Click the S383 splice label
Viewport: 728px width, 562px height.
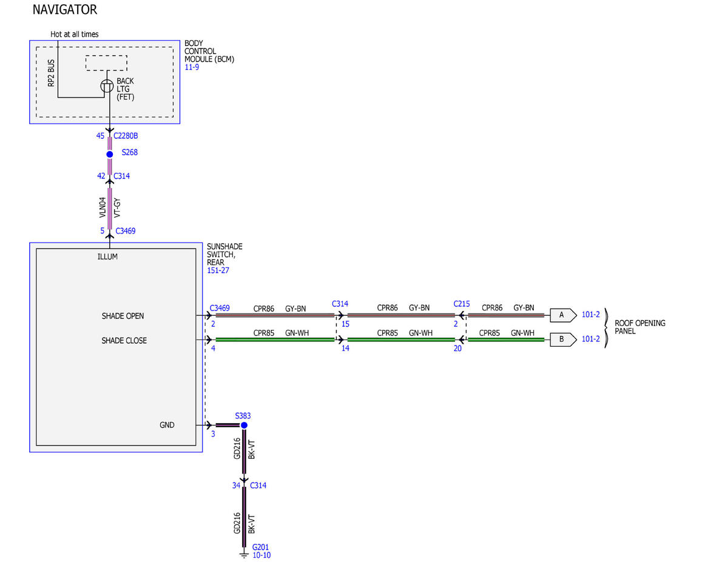coord(243,416)
